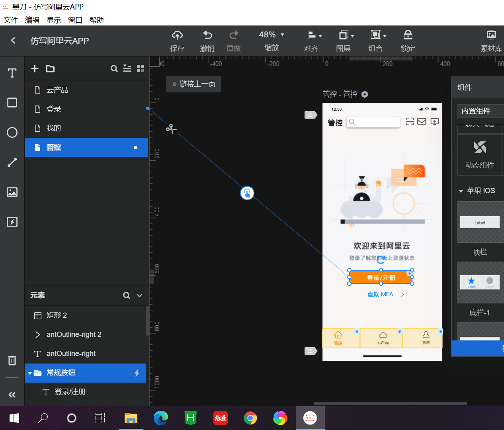Choose the 底栏-1 component thumbnail
The width and height of the screenshot is (504, 430).
click(x=480, y=283)
